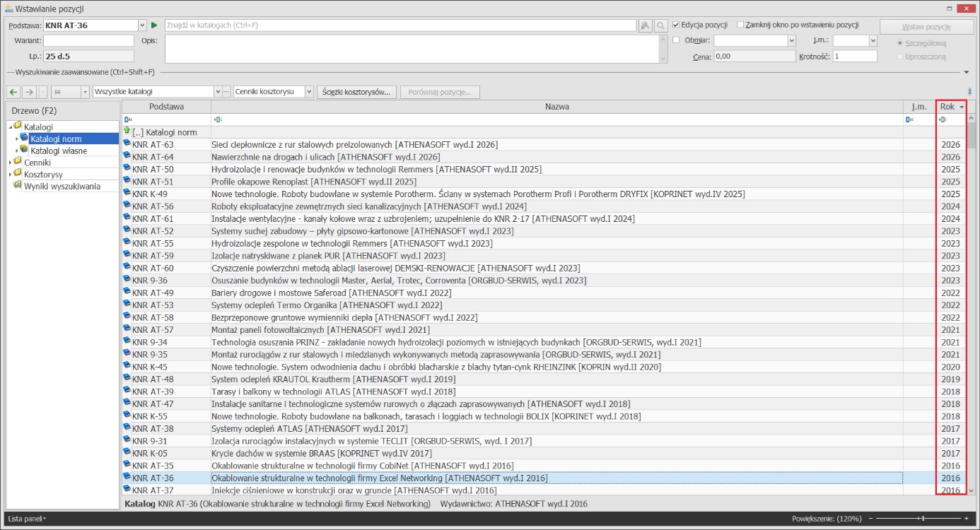
Task: Click the Wariant input field
Action: [x=88, y=41]
